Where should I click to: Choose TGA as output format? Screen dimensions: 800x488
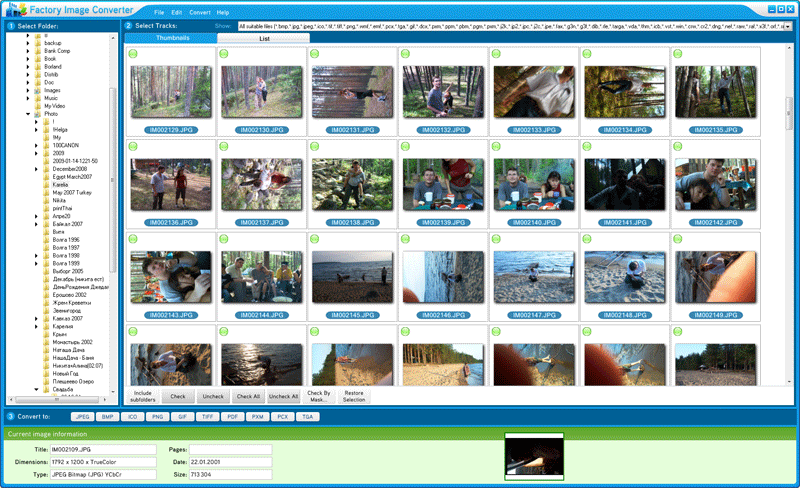point(308,417)
